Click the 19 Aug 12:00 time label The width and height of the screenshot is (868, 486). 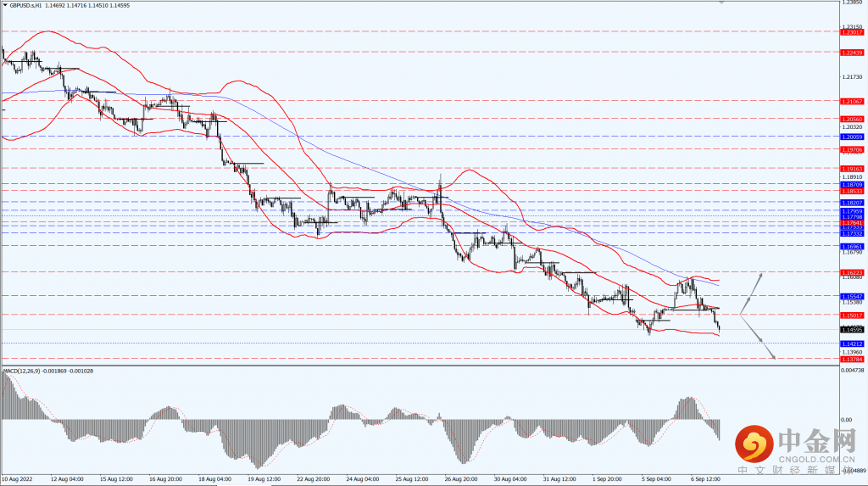[x=264, y=479]
